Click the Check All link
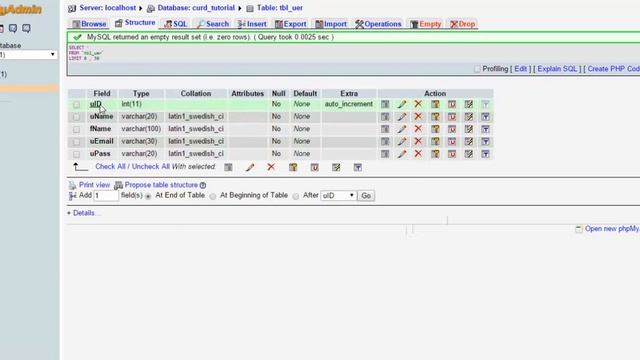This screenshot has width=640, height=360. pos(110,167)
